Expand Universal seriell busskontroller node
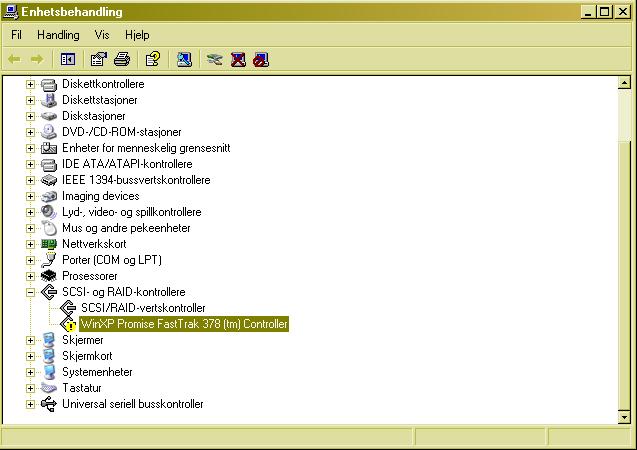 [x=30, y=405]
